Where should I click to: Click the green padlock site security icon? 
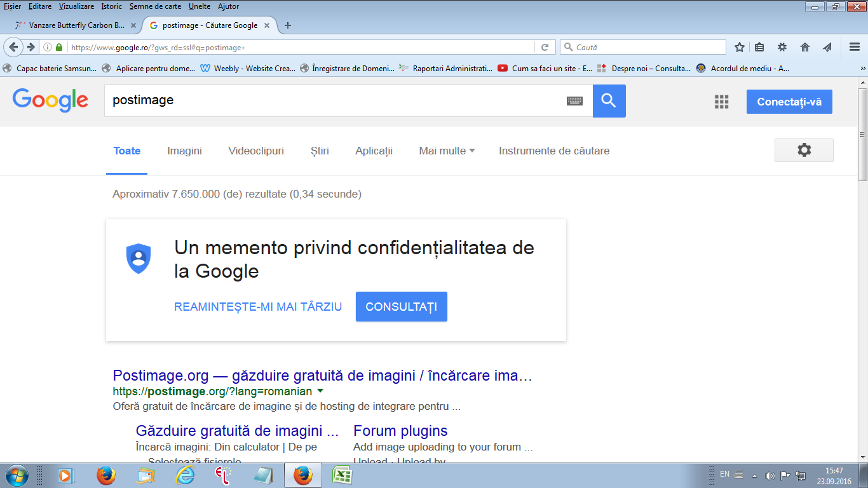tap(59, 47)
